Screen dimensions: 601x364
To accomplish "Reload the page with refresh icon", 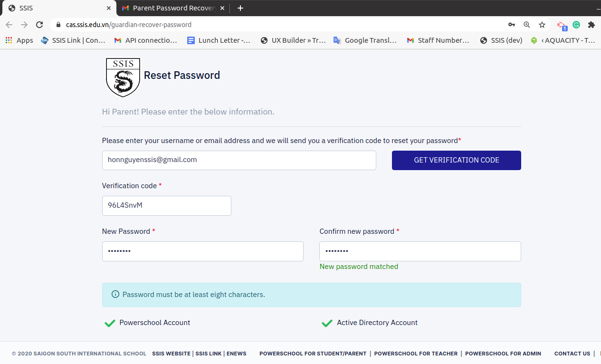I will tap(40, 25).
